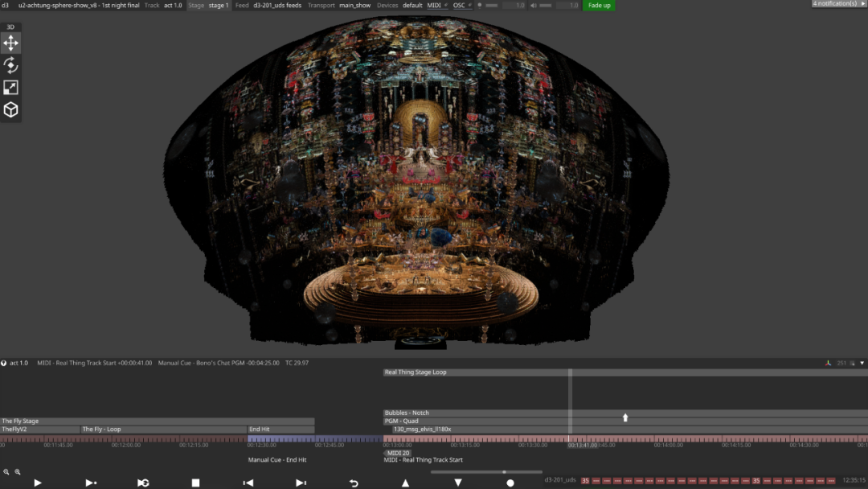Jump to next section button

pos(301,483)
